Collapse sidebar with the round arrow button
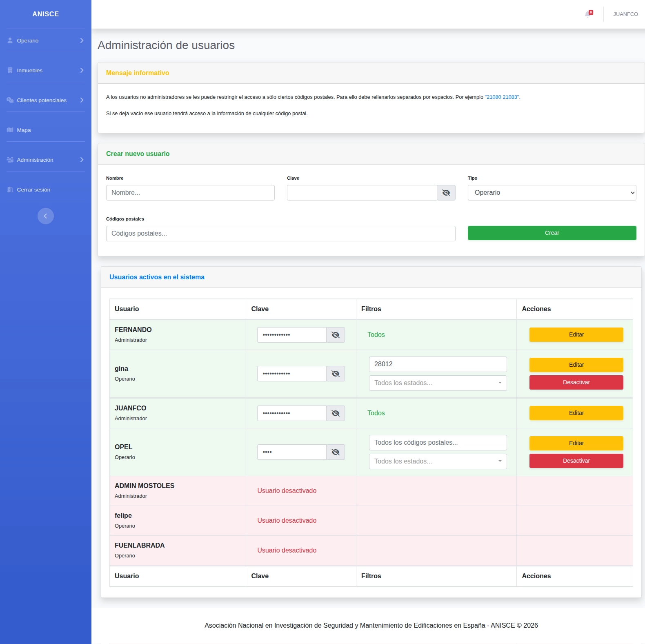Viewport: 645px width, 644px height. 46,216
